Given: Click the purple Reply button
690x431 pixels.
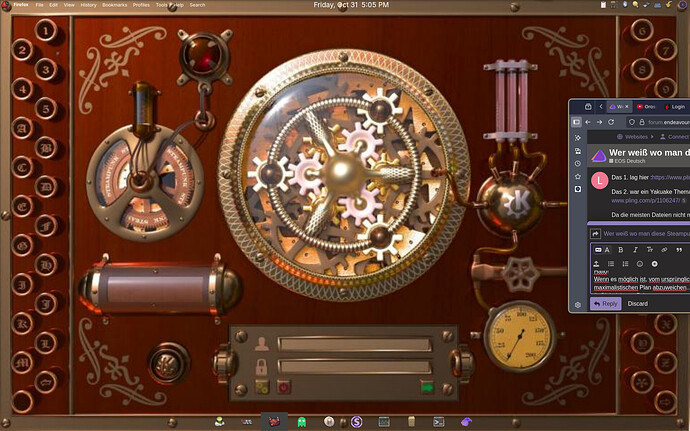Looking at the screenshot, I should [606, 303].
